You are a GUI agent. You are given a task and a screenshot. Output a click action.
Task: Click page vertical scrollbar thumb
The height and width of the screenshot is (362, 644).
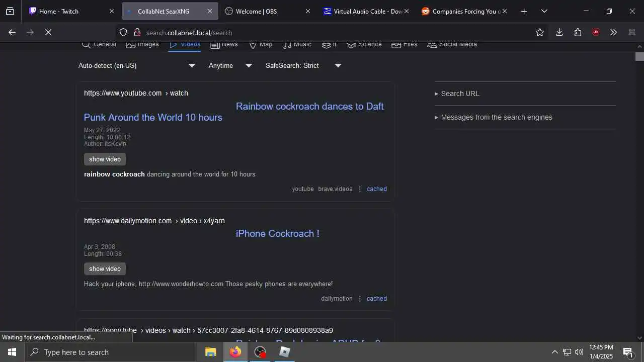[x=639, y=56]
